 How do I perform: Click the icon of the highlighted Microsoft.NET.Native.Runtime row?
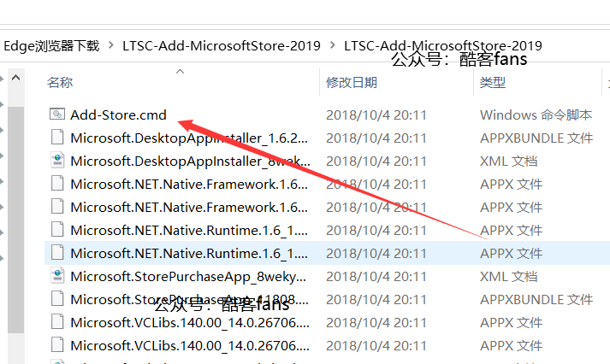pyautogui.click(x=57, y=253)
